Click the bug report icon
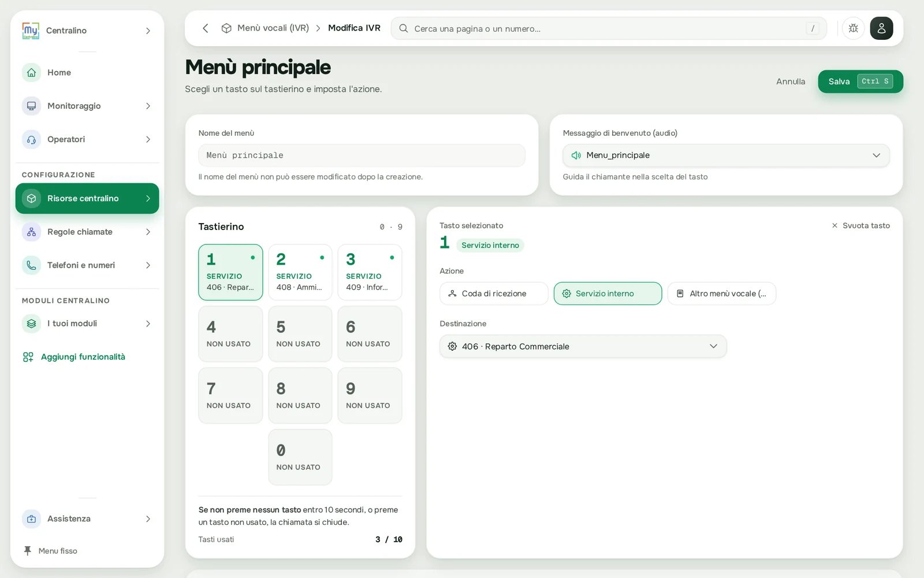924x578 pixels. 853,28
